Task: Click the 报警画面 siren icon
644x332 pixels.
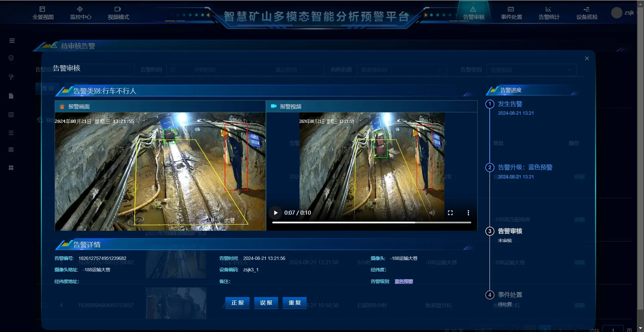Action: pos(62,106)
